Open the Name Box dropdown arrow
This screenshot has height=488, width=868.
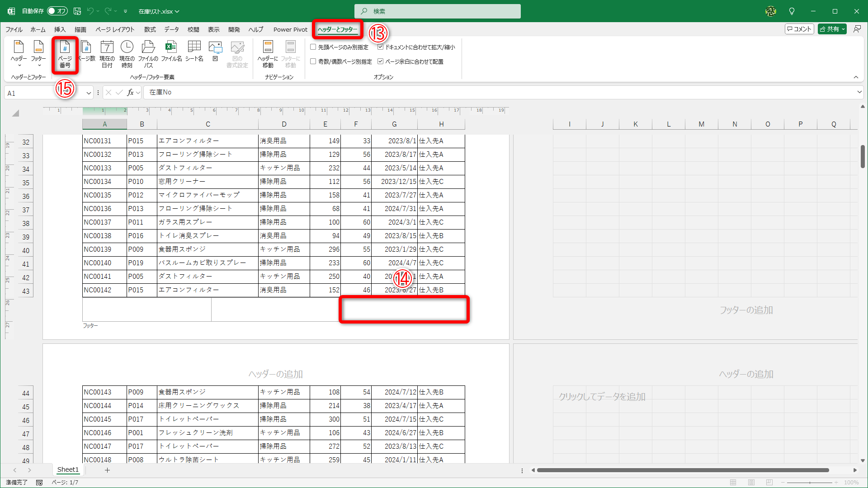pyautogui.click(x=89, y=93)
